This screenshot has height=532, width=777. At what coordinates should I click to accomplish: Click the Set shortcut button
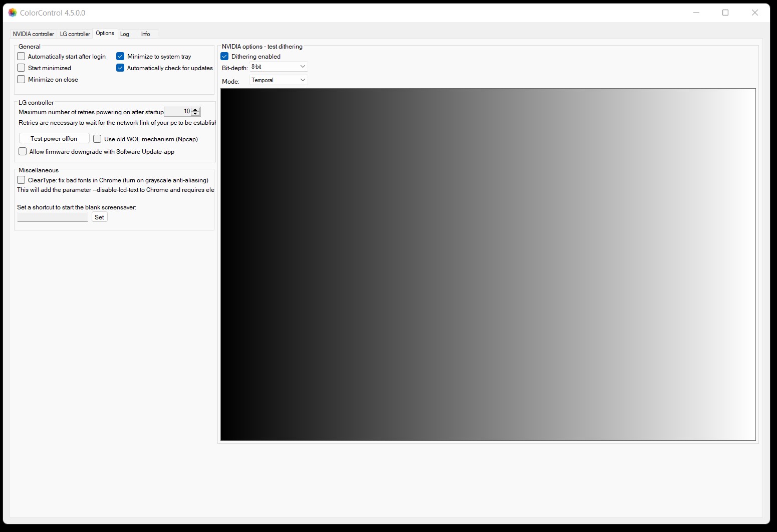point(99,217)
